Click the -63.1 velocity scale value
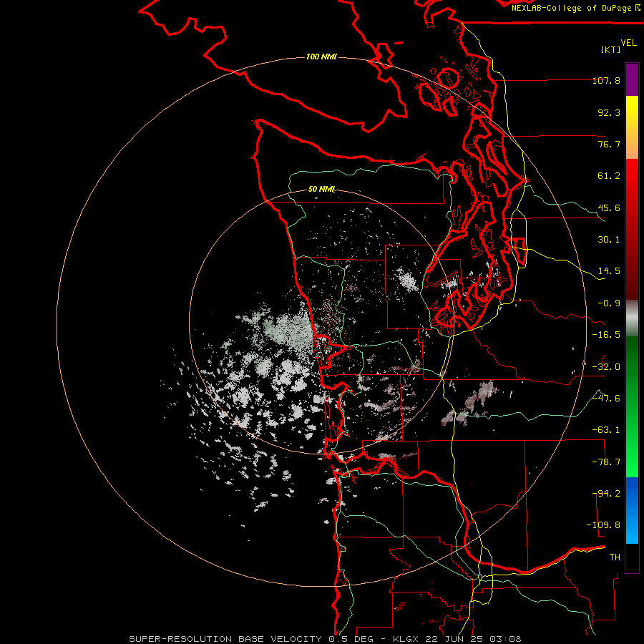The width and height of the screenshot is (644, 644). (606, 430)
